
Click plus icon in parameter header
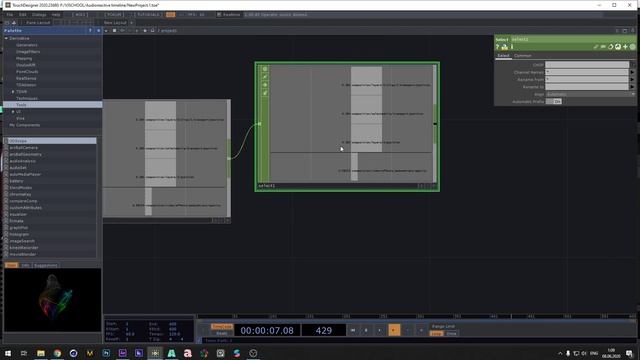pyautogui.click(x=625, y=47)
